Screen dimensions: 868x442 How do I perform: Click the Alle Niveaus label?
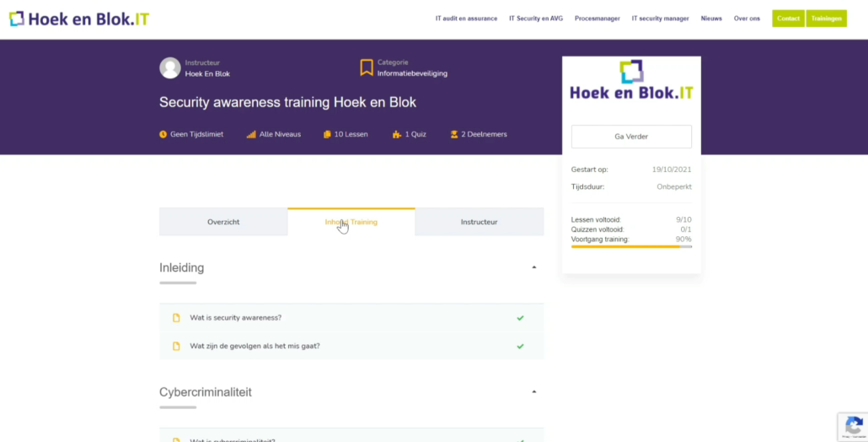coord(280,134)
